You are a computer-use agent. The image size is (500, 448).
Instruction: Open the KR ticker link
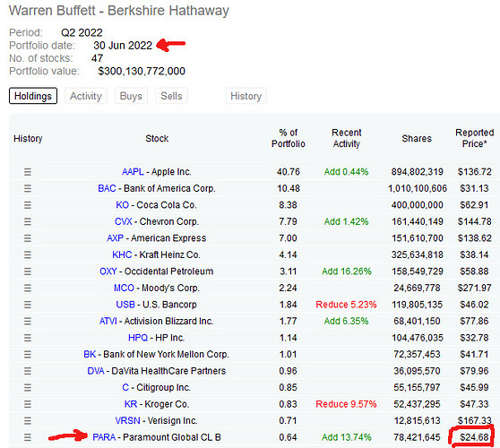pos(131,404)
